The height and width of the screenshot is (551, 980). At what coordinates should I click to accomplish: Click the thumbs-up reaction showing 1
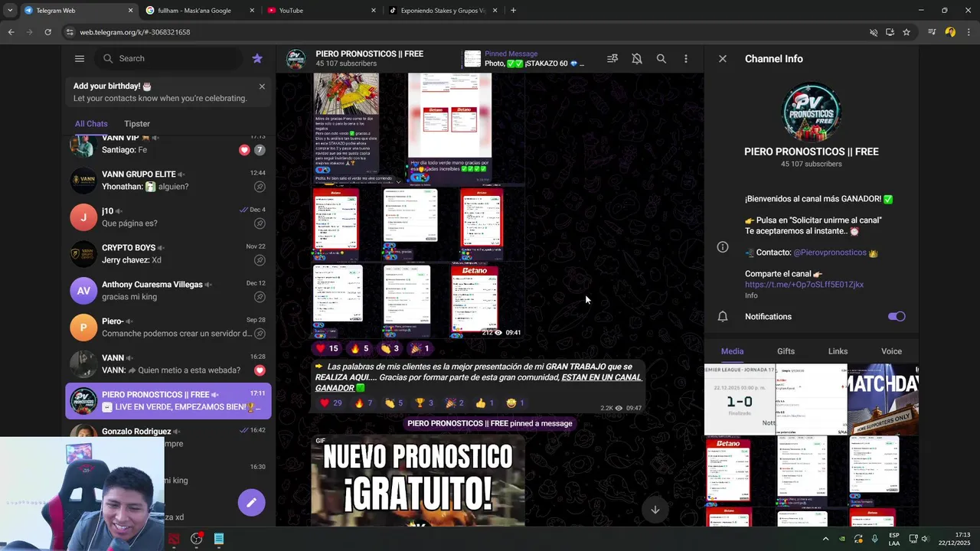(x=484, y=403)
